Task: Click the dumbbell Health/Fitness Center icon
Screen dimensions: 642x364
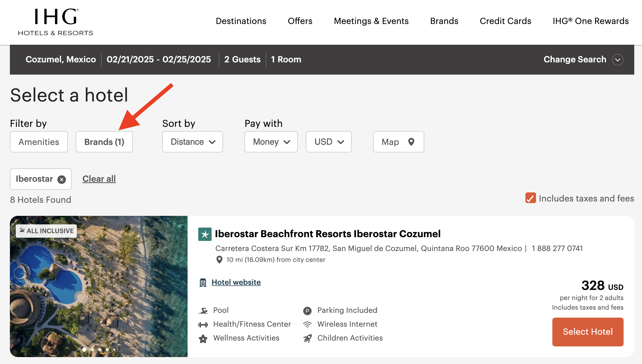Action: pos(203,325)
